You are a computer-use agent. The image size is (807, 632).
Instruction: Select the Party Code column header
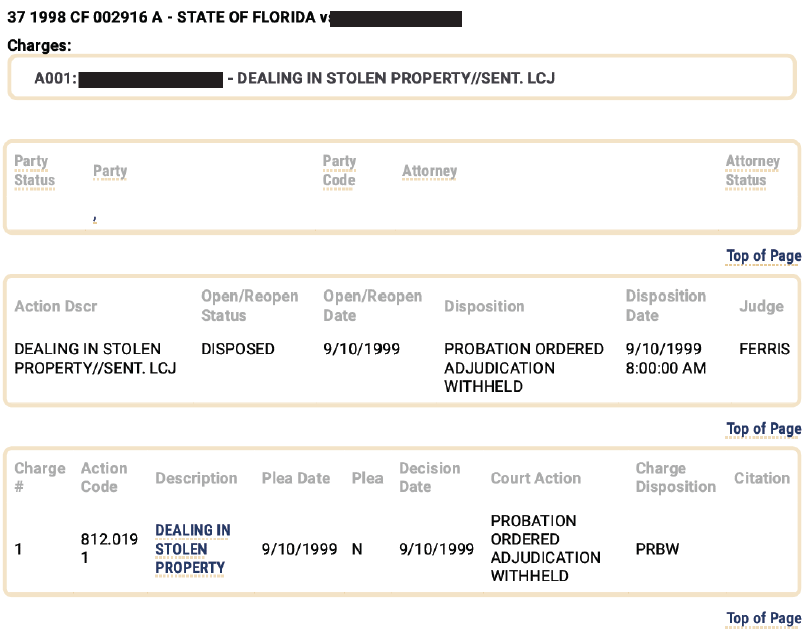click(339, 171)
